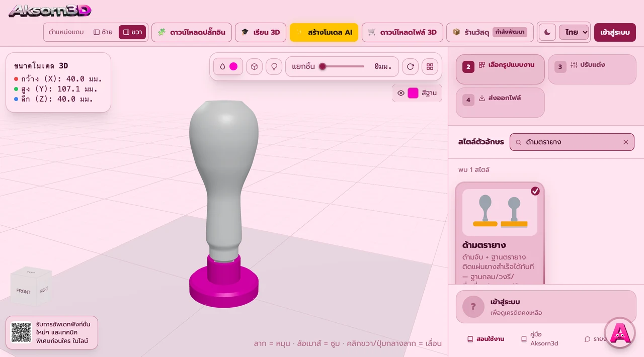This screenshot has width=644, height=357.
Task: Open เรียน 3D learning page
Action: click(261, 32)
